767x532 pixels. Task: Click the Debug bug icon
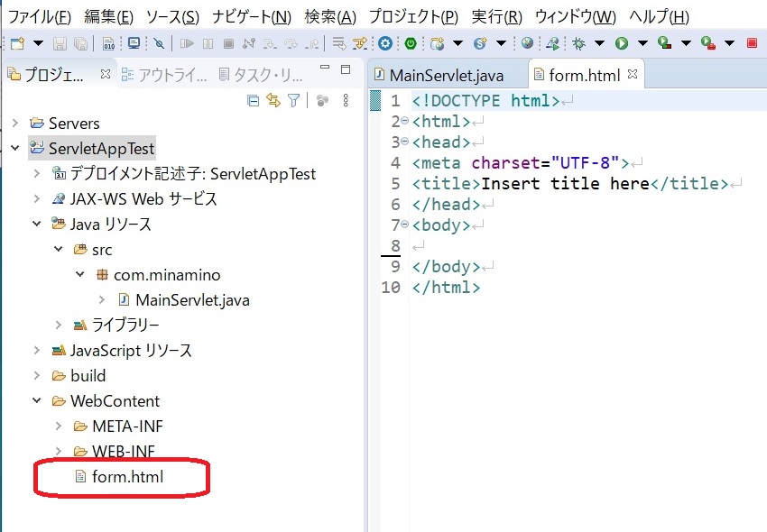pos(578,43)
